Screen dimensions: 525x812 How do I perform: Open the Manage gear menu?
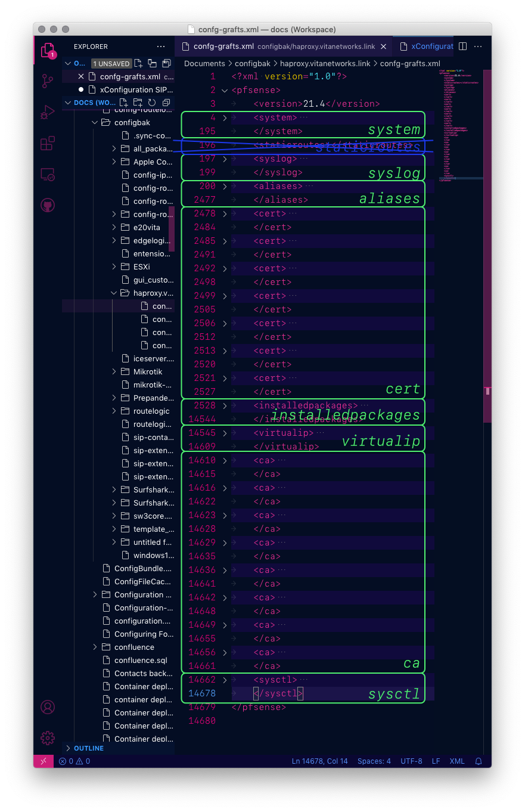click(47, 738)
